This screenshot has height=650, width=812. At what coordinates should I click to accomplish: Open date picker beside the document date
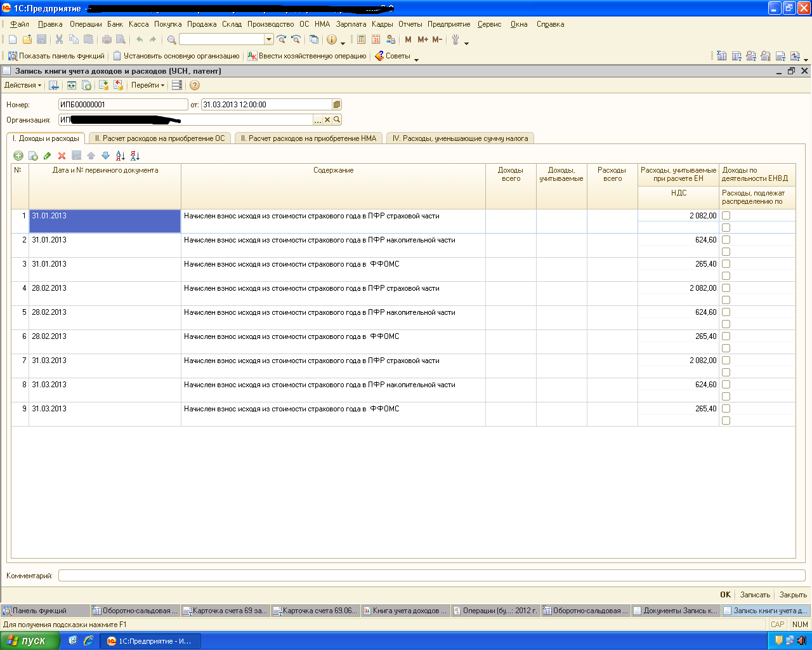337,105
